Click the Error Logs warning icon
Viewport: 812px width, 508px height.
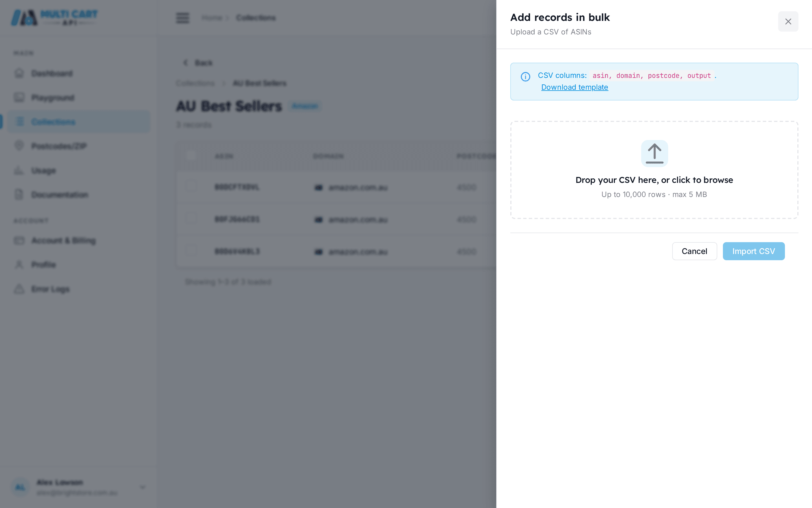click(x=19, y=289)
